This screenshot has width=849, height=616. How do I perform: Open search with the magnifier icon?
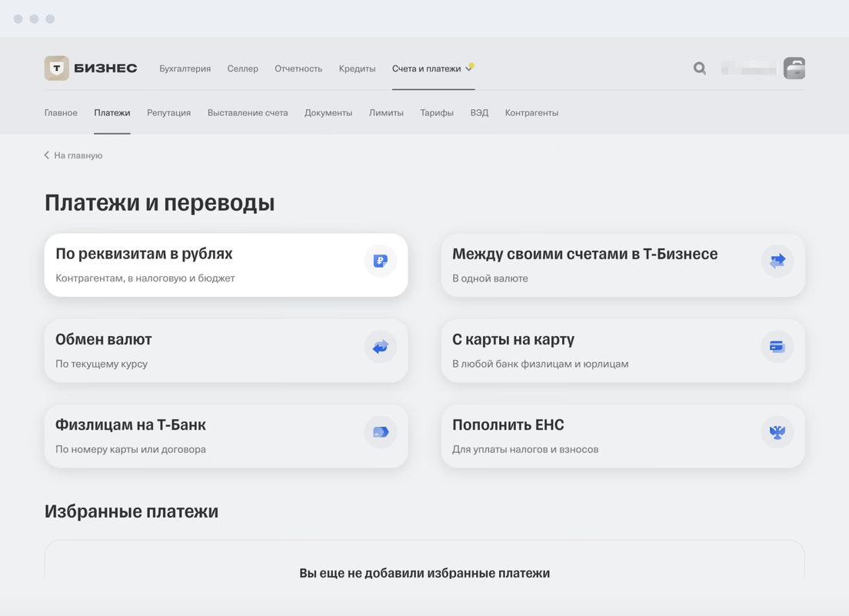click(699, 68)
